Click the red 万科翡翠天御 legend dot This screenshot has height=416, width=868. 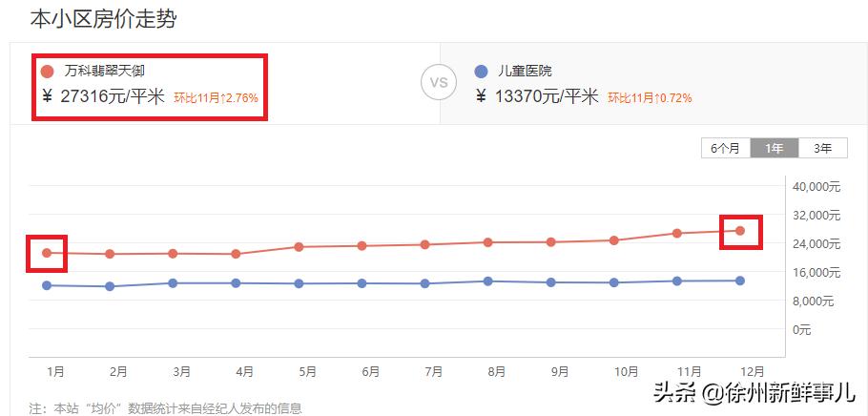coord(48,72)
